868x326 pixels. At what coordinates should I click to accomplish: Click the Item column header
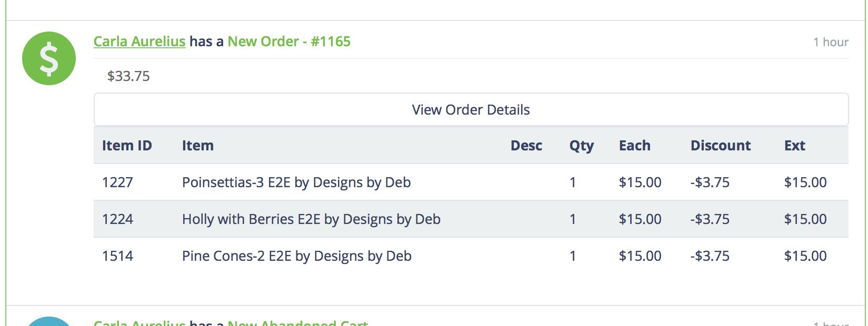198,146
